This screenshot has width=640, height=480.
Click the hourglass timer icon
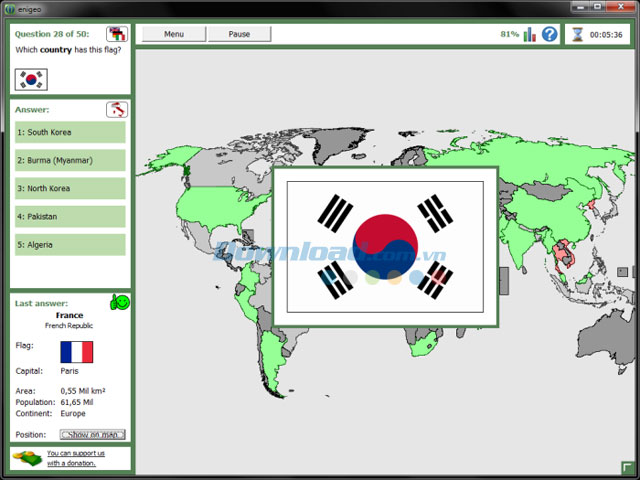coord(577,34)
